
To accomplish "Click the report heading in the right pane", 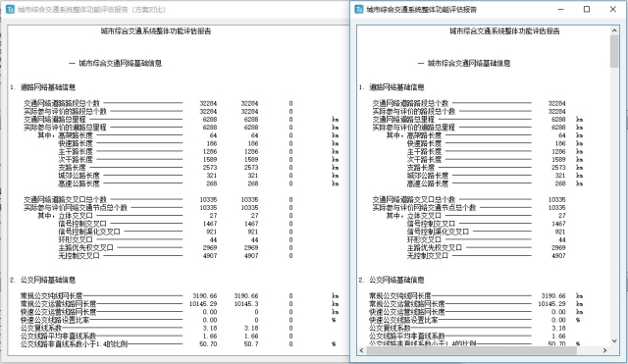I will click(x=504, y=31).
